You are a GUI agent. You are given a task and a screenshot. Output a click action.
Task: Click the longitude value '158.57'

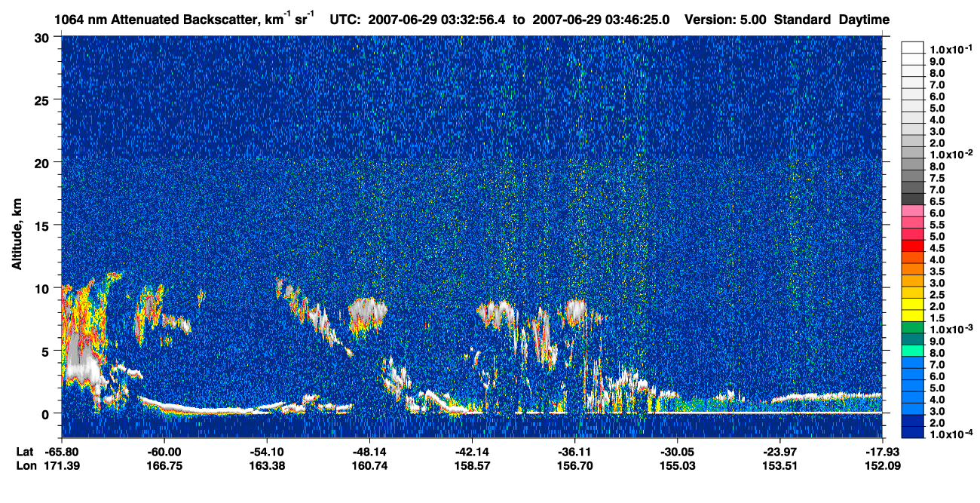tap(471, 465)
